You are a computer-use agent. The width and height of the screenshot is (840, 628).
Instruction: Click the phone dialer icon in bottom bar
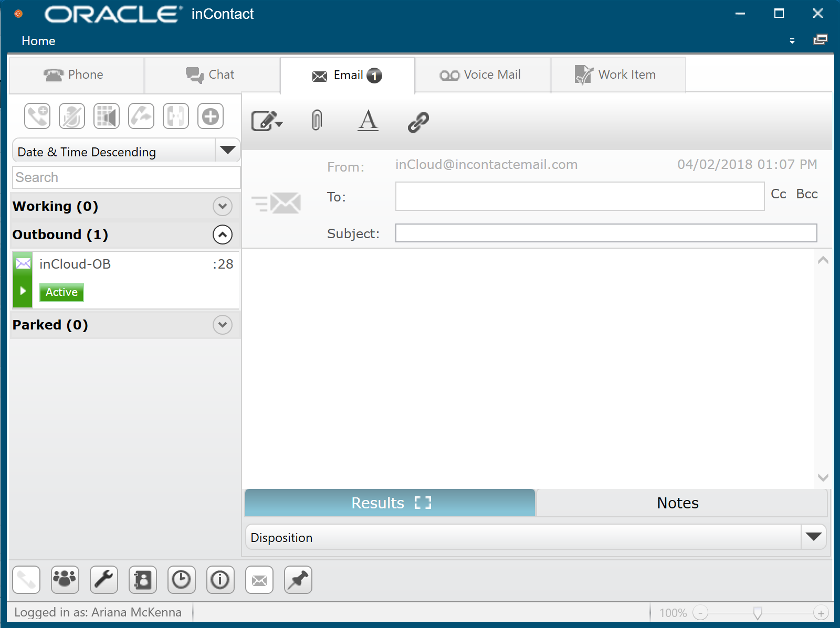26,580
